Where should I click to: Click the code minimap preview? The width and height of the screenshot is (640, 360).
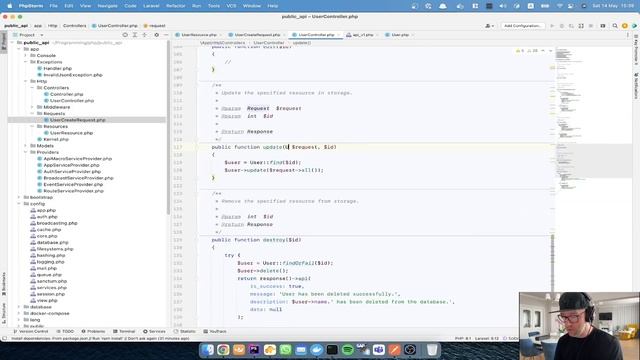(594, 118)
